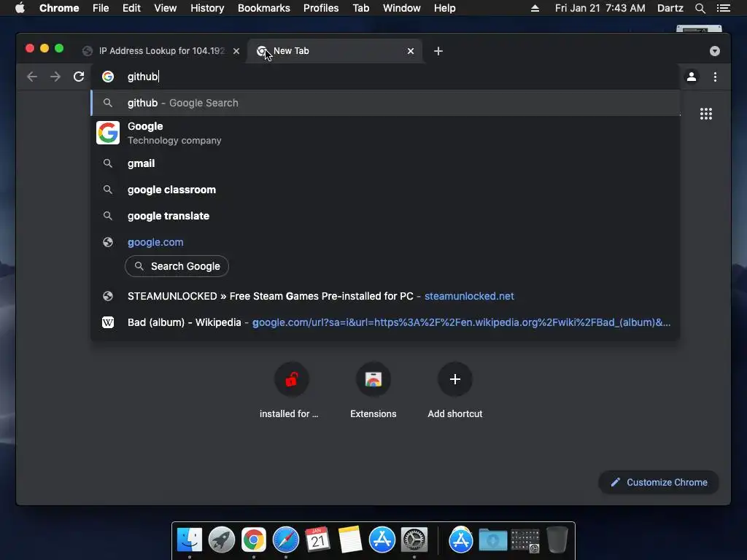Screen dimensions: 747x560
Task: Open the Edit menu
Action: tap(131, 8)
